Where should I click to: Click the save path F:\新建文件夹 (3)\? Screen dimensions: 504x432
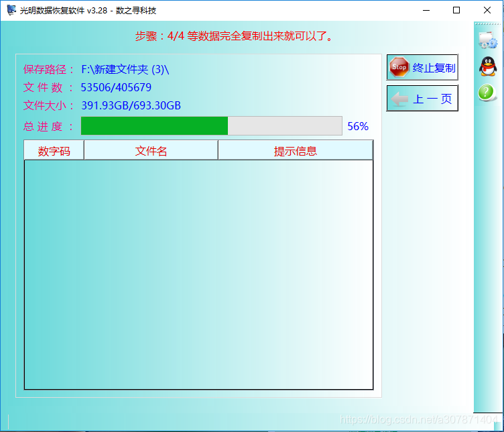tap(125, 69)
